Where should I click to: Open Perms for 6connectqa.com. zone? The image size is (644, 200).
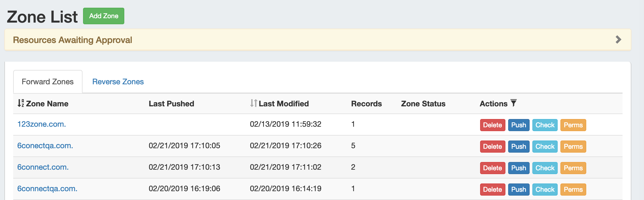coord(573,190)
